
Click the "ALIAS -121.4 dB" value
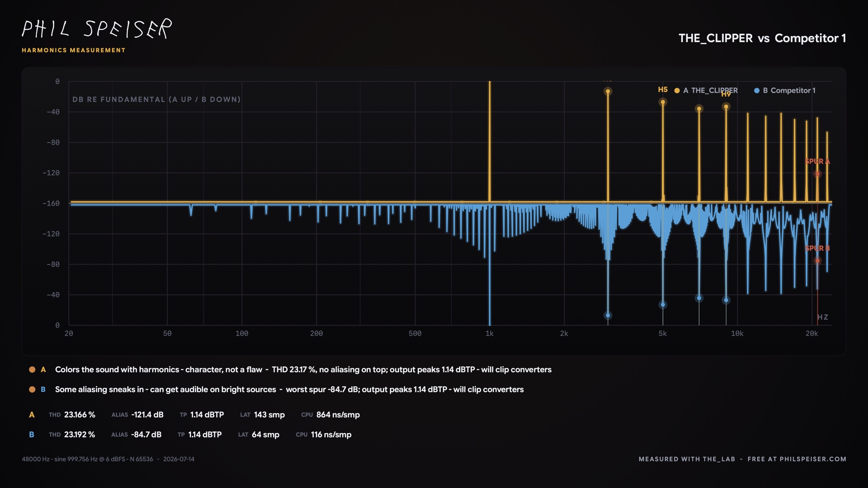137,415
